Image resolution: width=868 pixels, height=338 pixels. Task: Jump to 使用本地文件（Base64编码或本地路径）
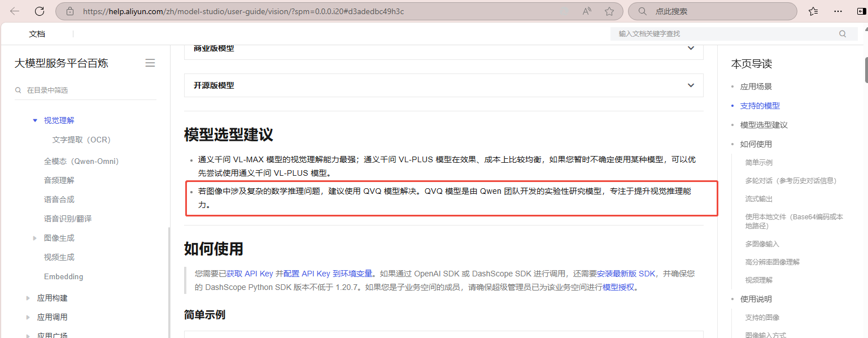pos(794,221)
